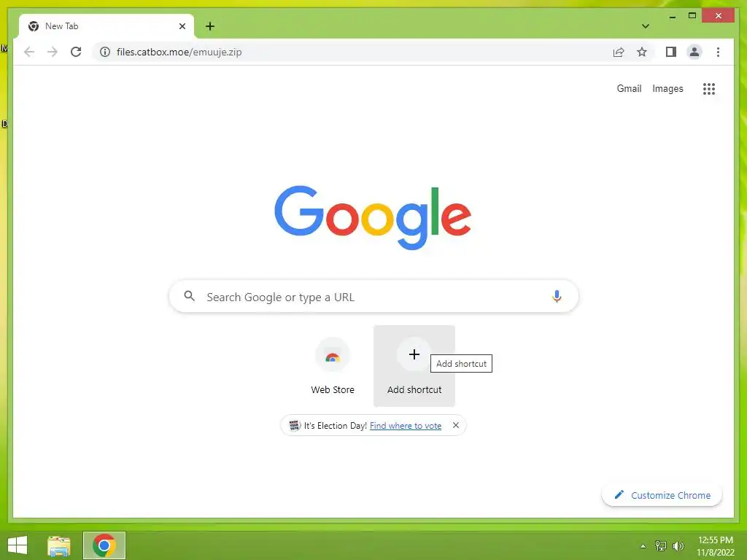Viewport: 747px width, 560px height.
Task: Open Customize Chrome
Action: (662, 495)
